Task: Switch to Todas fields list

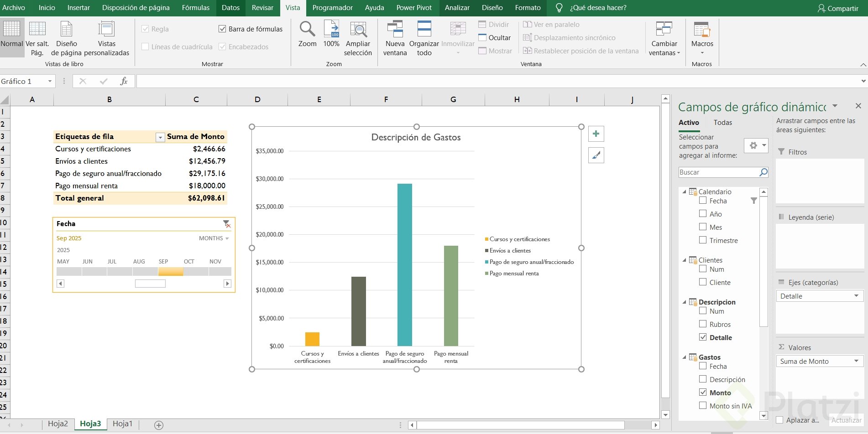Action: click(x=722, y=123)
